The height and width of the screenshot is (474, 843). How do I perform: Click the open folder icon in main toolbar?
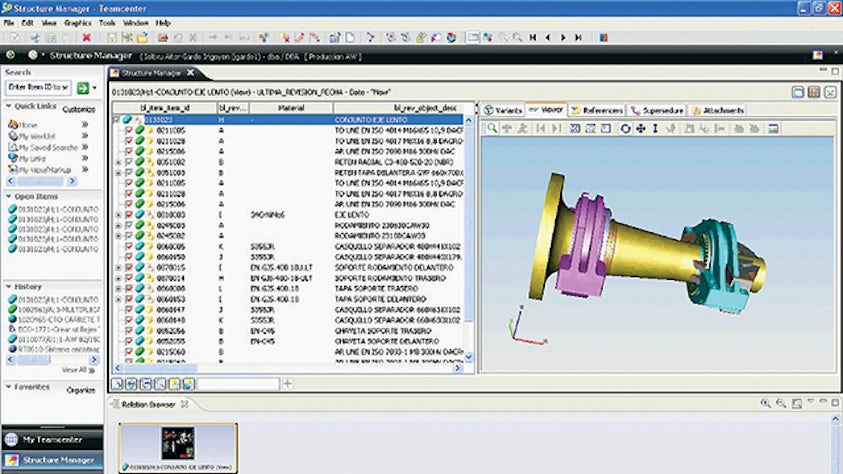142,38
